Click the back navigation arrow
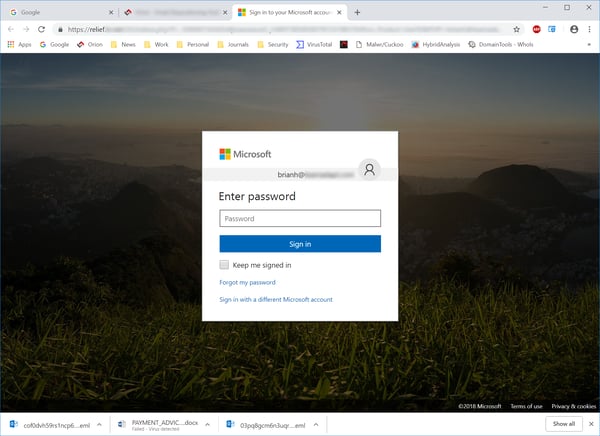This screenshot has width=600, height=436. coord(11,29)
